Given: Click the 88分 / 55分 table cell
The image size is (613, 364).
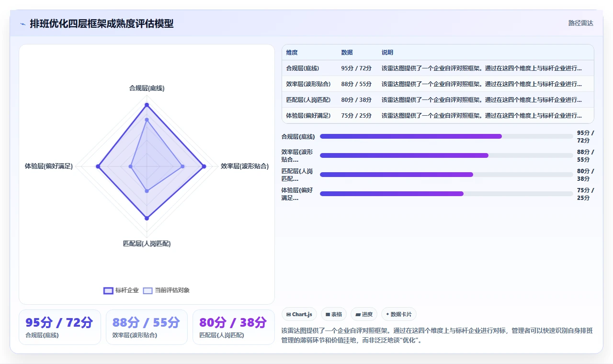Looking at the screenshot, I should click(x=356, y=84).
